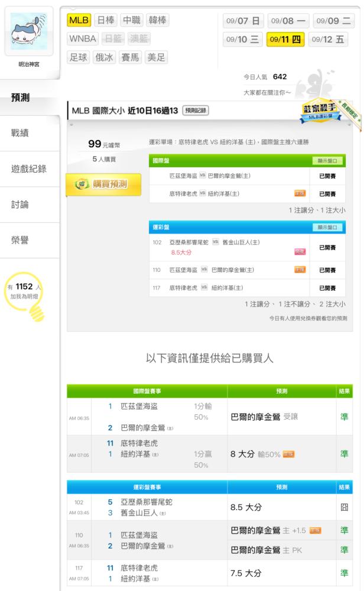
Task: Pick the date 09/07 日
Action: click(x=243, y=21)
